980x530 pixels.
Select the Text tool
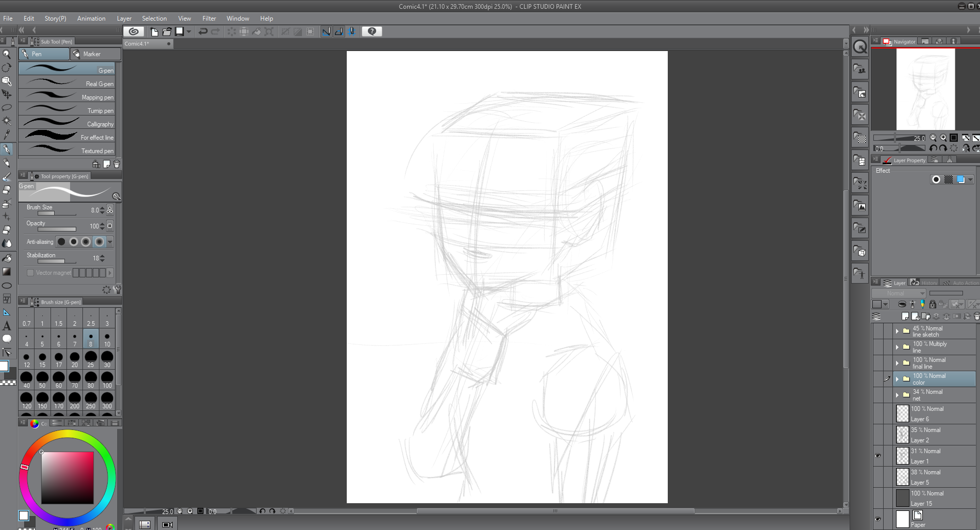click(7, 326)
